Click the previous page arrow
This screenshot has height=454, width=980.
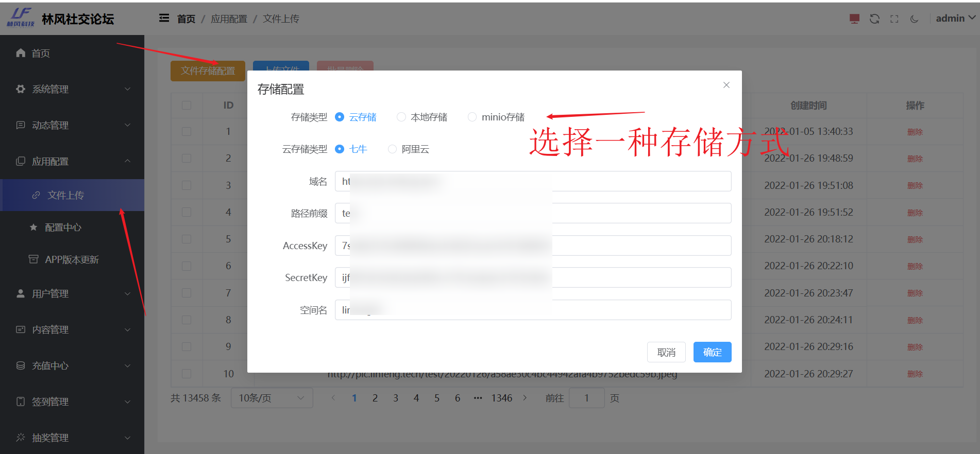pos(333,398)
